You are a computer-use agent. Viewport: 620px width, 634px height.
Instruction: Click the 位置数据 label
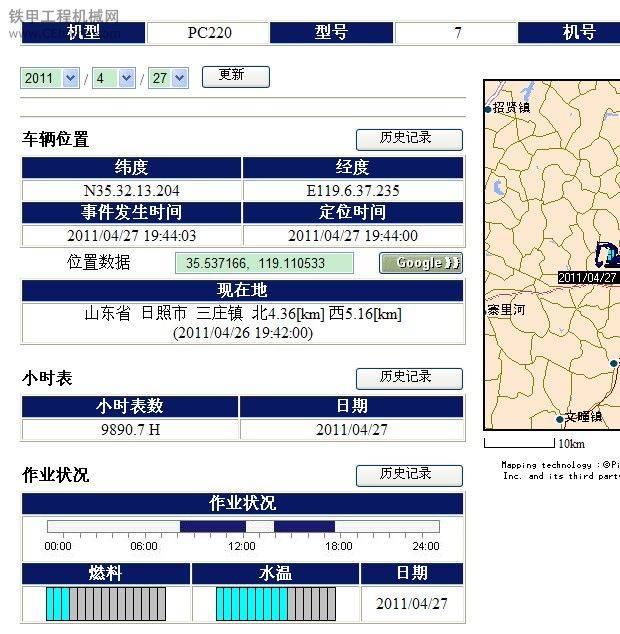coord(99,262)
